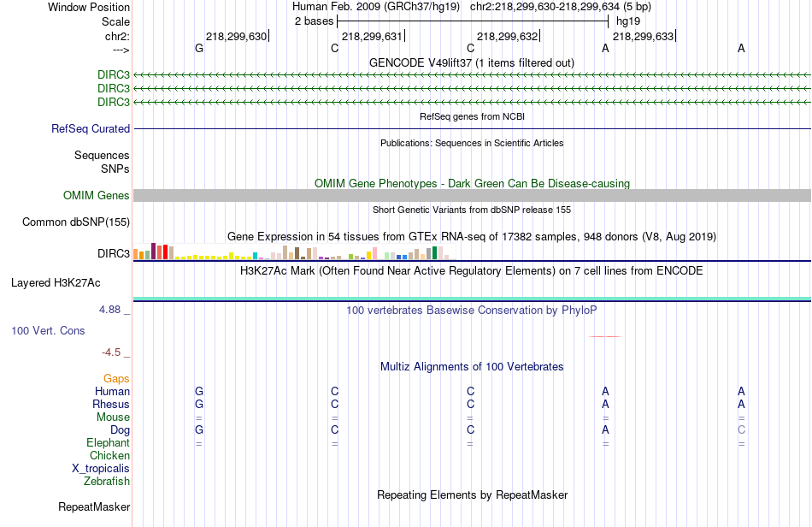
Task: Click the Scale label
Action: [x=115, y=21]
